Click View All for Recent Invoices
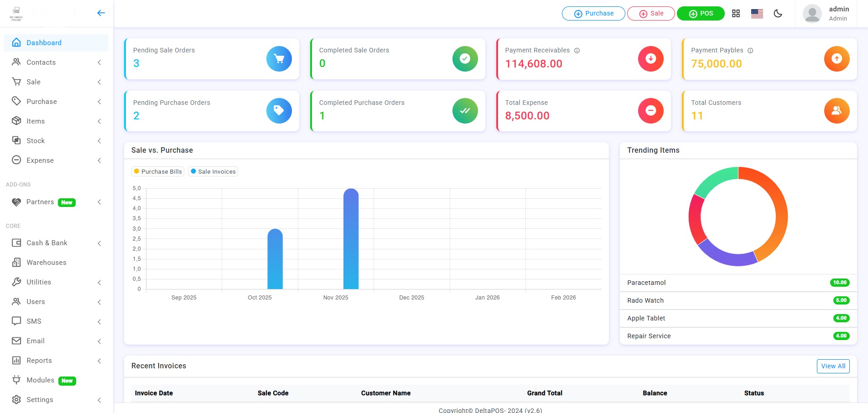Screen dimensions: 868x413 click(x=833, y=366)
